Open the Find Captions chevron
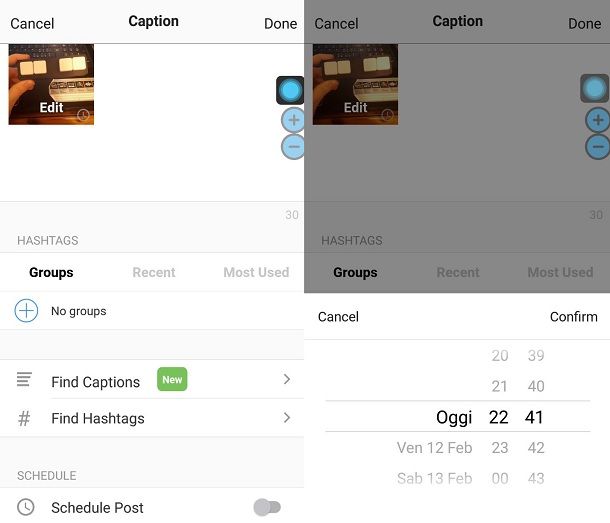 click(287, 379)
